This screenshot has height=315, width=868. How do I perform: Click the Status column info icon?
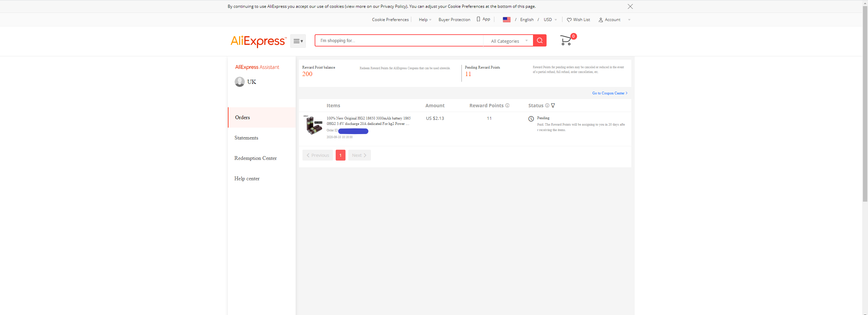(x=547, y=105)
